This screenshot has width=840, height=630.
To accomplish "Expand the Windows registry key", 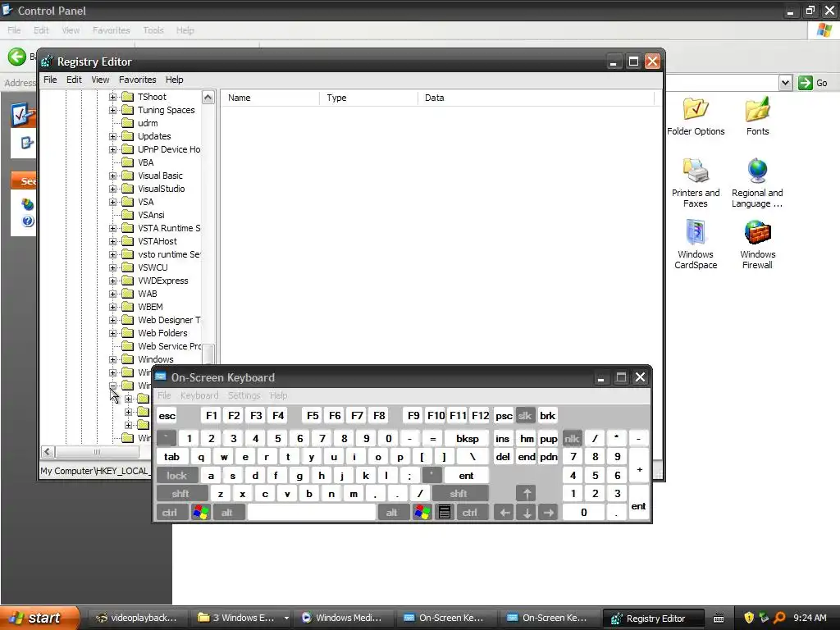I will [112, 359].
